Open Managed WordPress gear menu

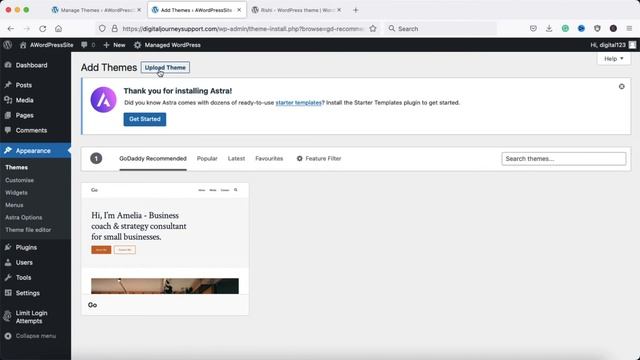(167, 45)
